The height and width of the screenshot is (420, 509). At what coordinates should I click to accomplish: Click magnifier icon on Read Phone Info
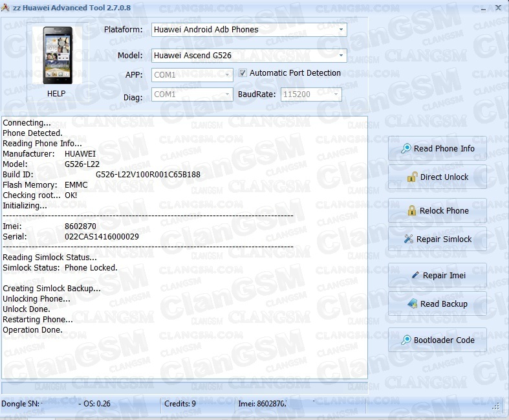pos(406,148)
